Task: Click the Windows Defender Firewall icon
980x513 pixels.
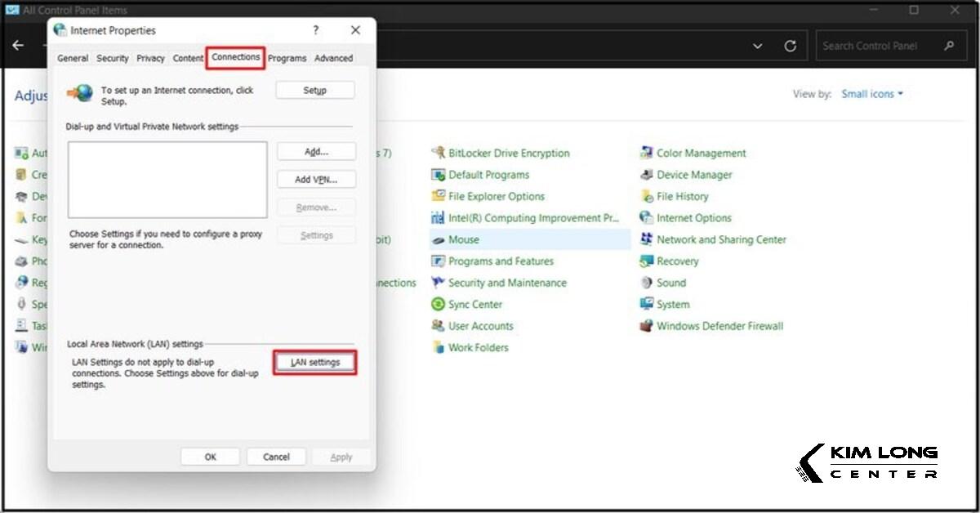Action: (647, 326)
